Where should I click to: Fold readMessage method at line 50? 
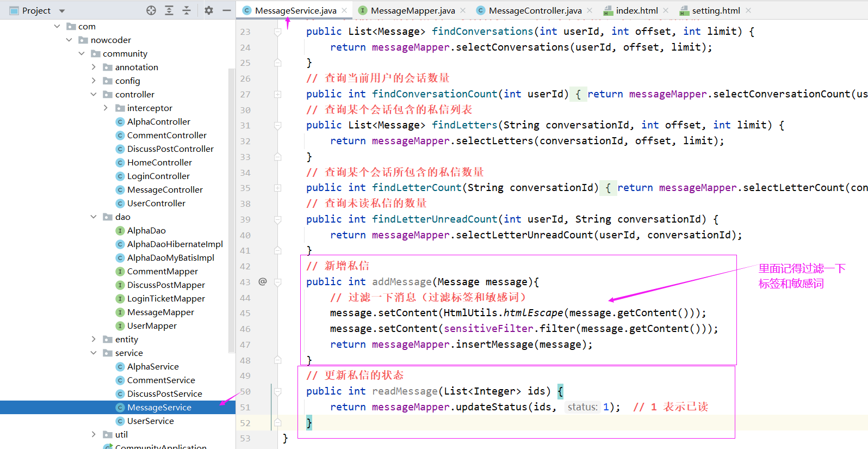click(277, 392)
